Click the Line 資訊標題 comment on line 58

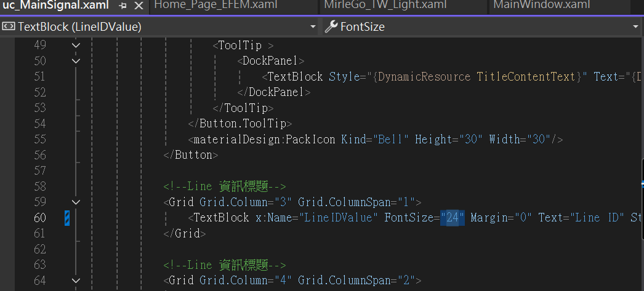tap(224, 186)
